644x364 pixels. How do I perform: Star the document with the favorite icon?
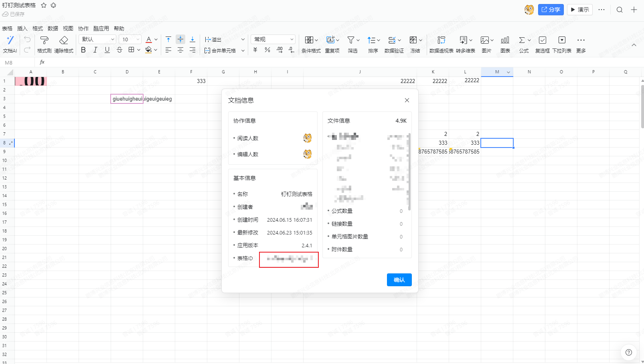coord(44,5)
